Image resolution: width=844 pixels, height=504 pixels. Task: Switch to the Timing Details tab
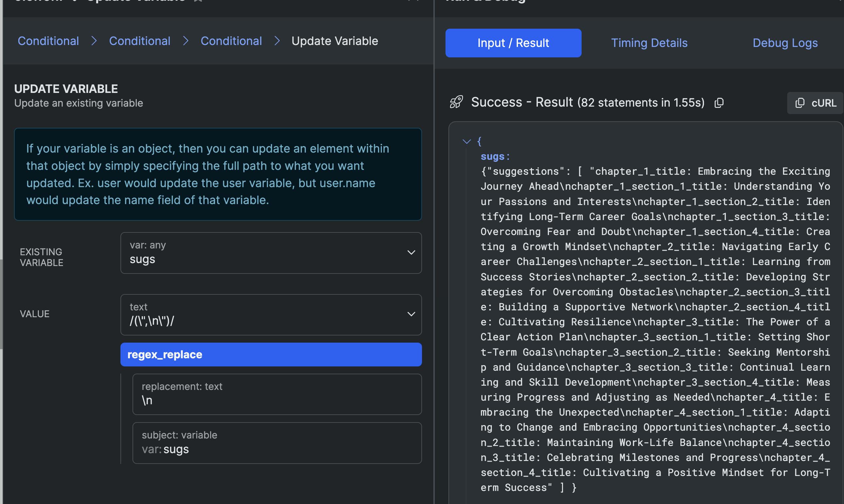tap(649, 43)
